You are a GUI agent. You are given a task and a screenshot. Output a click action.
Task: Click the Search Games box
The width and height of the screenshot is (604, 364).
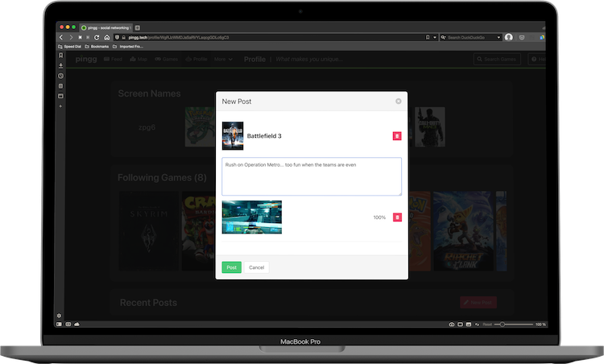[x=497, y=59]
